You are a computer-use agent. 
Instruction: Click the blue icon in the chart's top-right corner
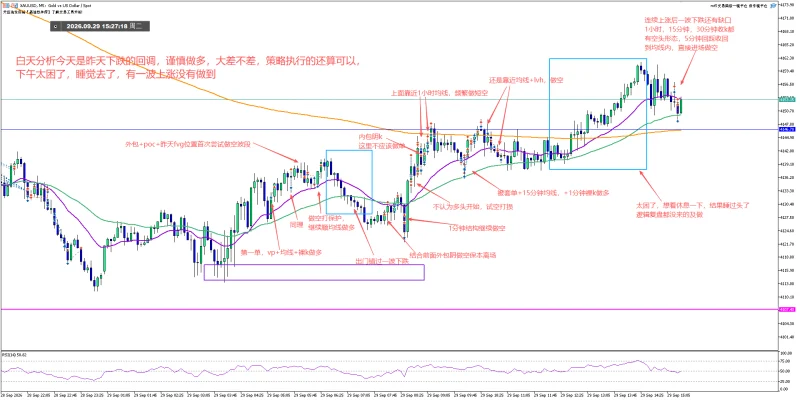773,4
